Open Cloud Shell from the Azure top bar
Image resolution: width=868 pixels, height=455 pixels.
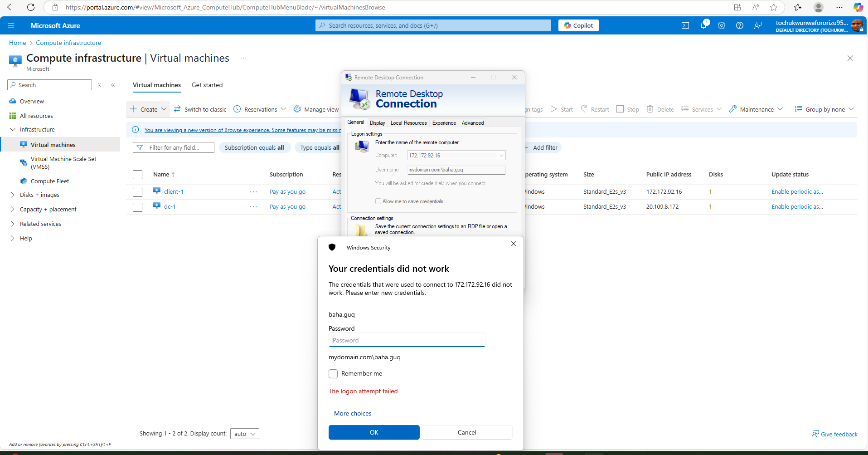point(685,25)
